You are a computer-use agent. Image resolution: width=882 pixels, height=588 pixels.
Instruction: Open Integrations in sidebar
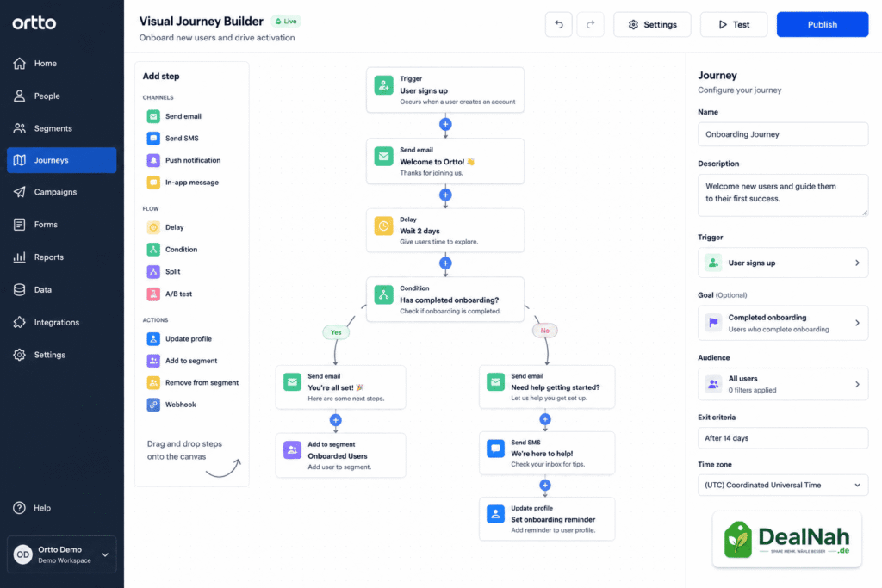[61, 322]
